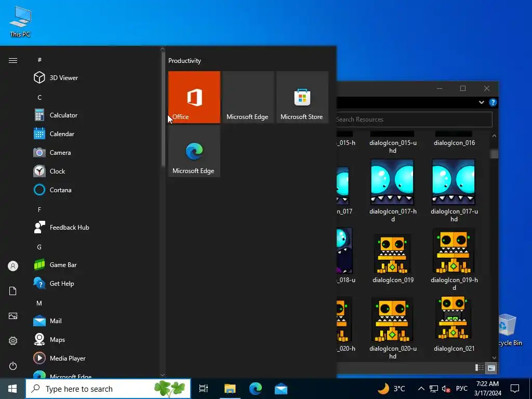Click the muted volume icon in tray

click(446, 389)
